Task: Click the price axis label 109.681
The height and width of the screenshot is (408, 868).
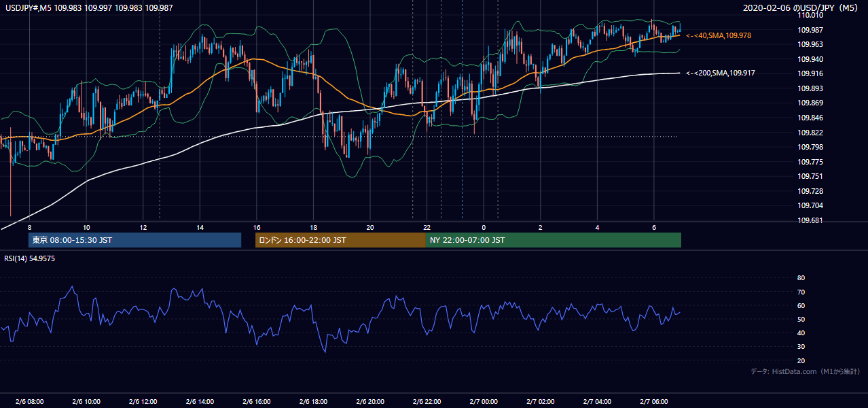Action: (x=810, y=220)
